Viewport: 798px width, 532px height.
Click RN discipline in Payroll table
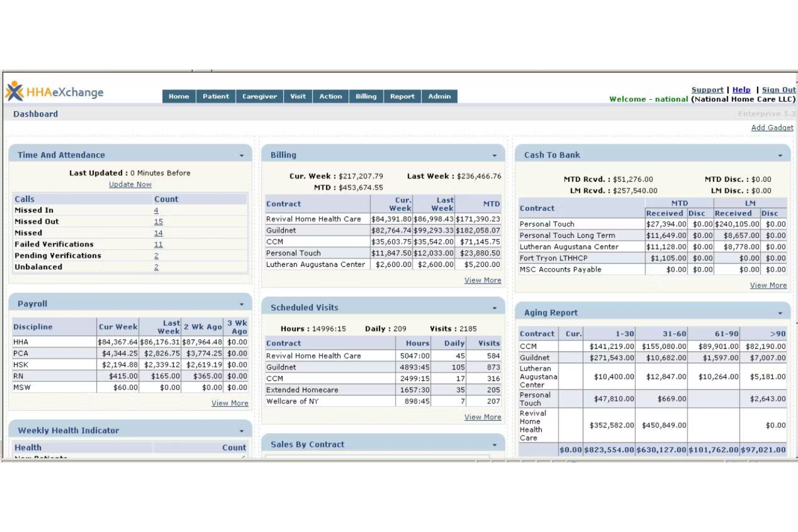pyautogui.click(x=18, y=376)
